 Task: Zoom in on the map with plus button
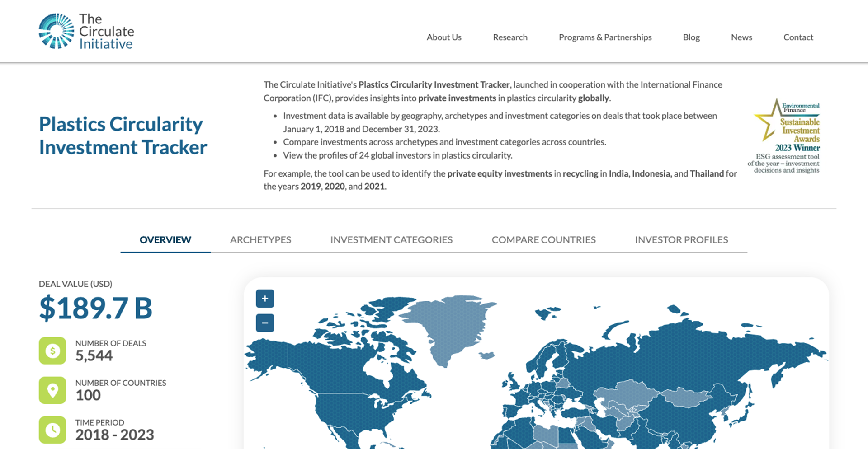tap(265, 299)
